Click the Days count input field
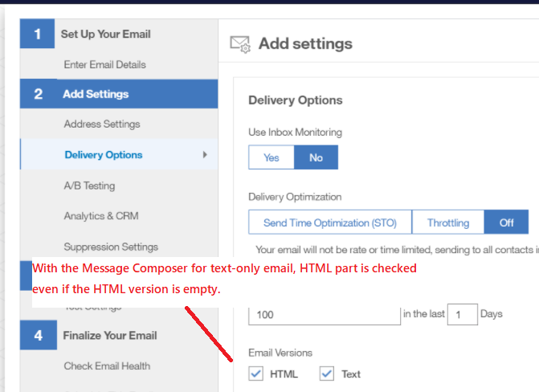539x392 pixels. coord(461,313)
